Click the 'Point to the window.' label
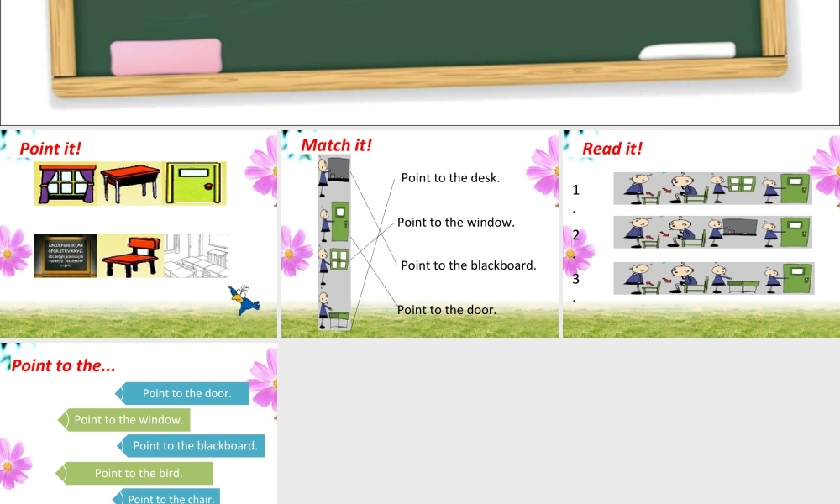This screenshot has height=504, width=840. coord(455,223)
